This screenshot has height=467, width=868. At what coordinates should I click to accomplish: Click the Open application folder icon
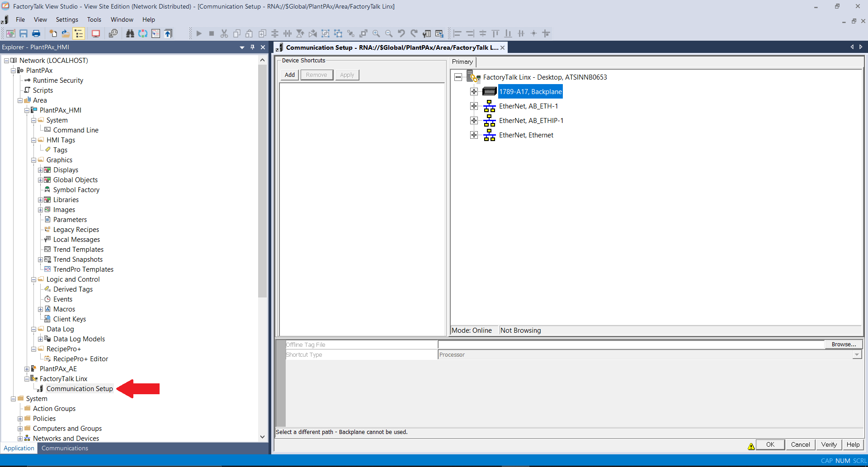tap(66, 33)
